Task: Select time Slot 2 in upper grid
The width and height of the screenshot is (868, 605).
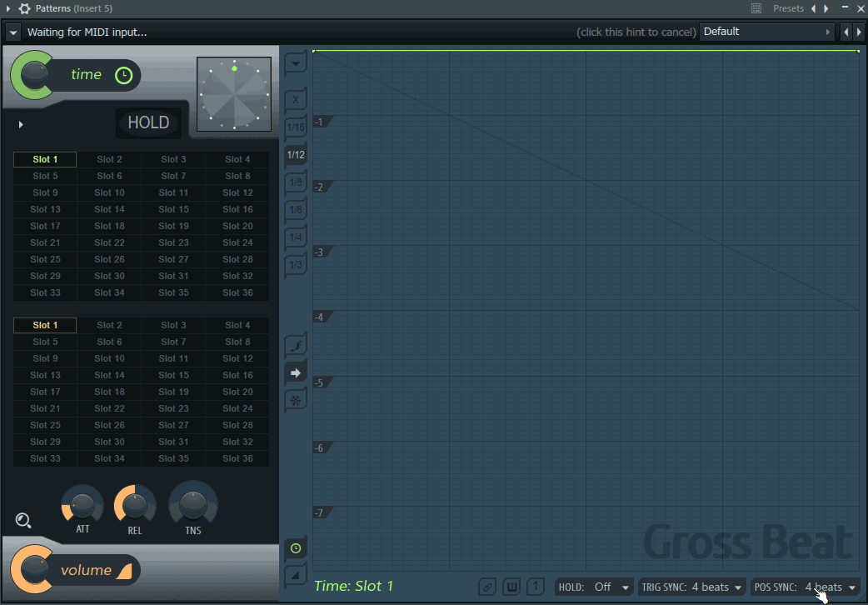Action: click(109, 159)
